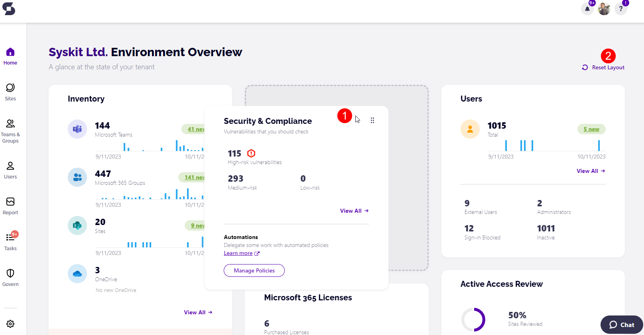
Task: Click View All in Inventory card
Action: 198,312
